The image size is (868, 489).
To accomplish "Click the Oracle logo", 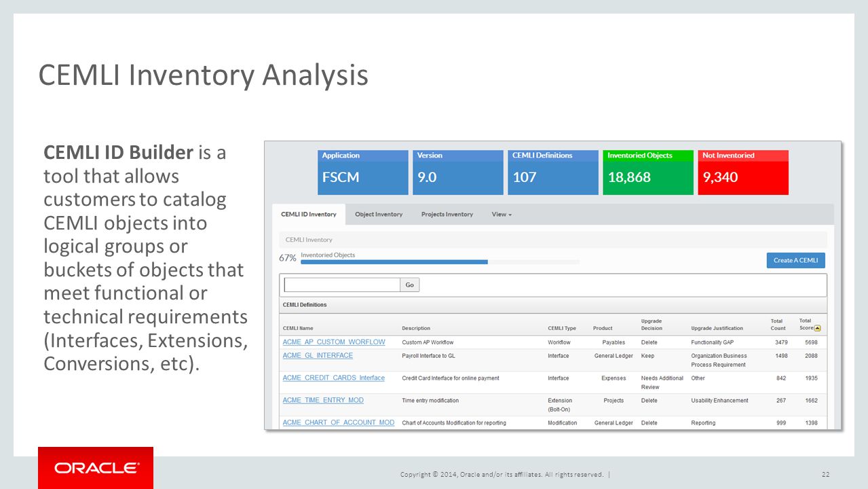I will point(96,468).
